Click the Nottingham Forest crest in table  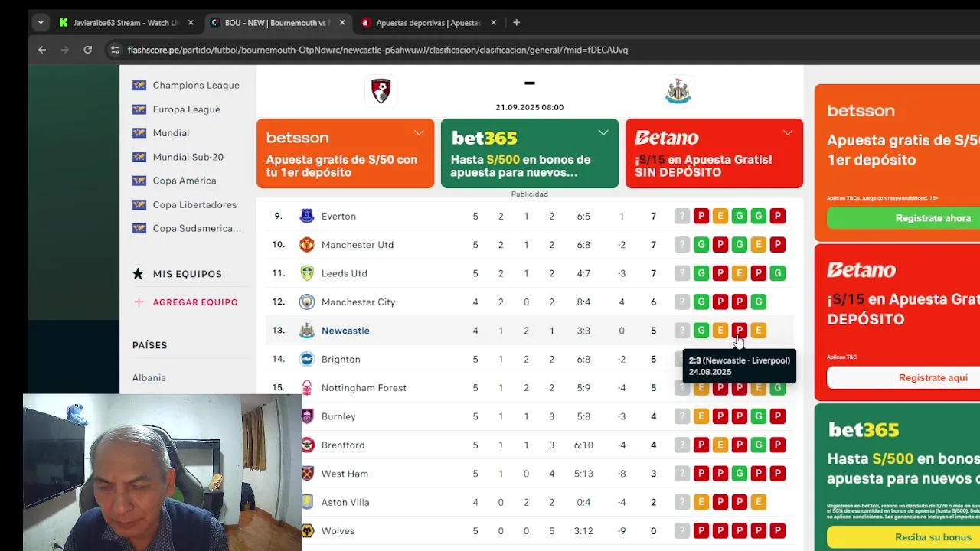point(307,387)
